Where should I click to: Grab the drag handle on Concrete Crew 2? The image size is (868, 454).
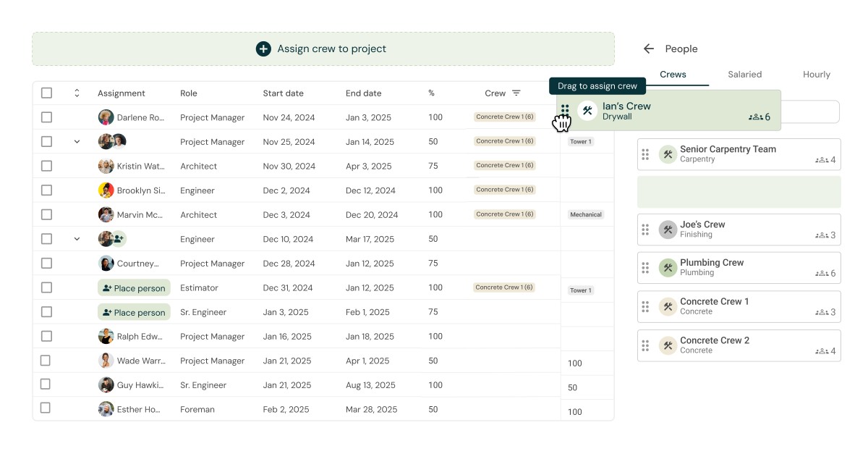pyautogui.click(x=645, y=345)
